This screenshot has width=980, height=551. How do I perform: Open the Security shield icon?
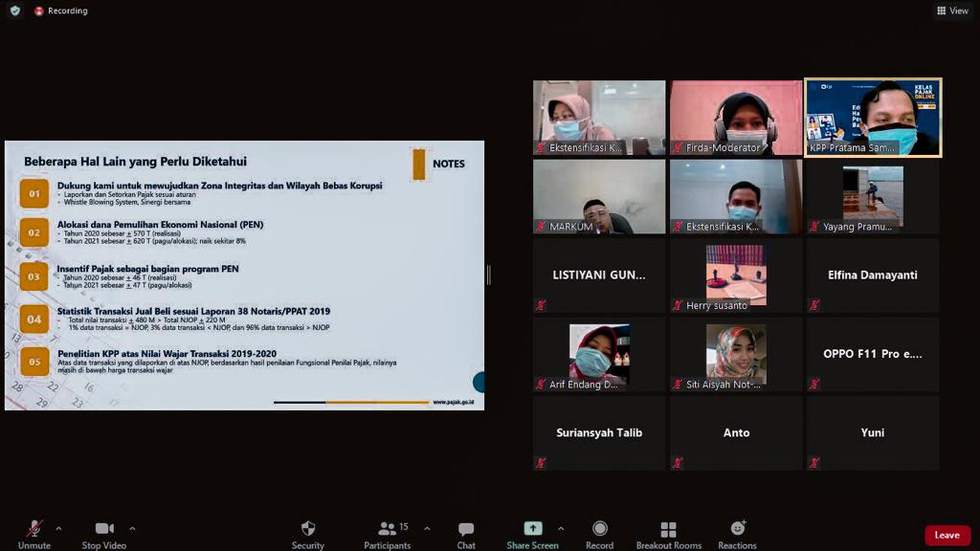pyautogui.click(x=307, y=529)
